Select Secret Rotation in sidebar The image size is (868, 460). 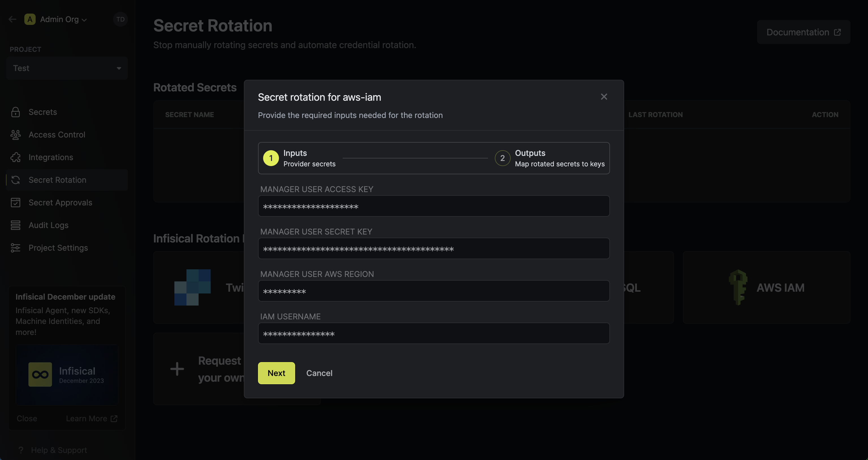67,180
